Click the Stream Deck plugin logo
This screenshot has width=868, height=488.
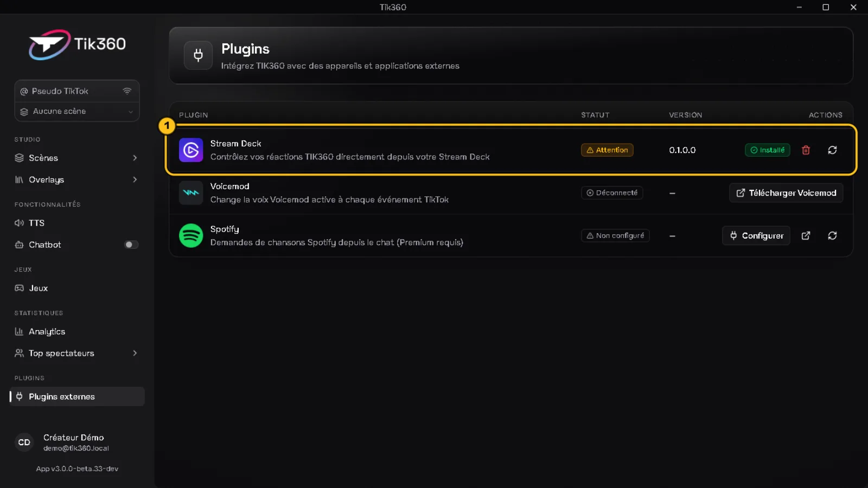[191, 150]
